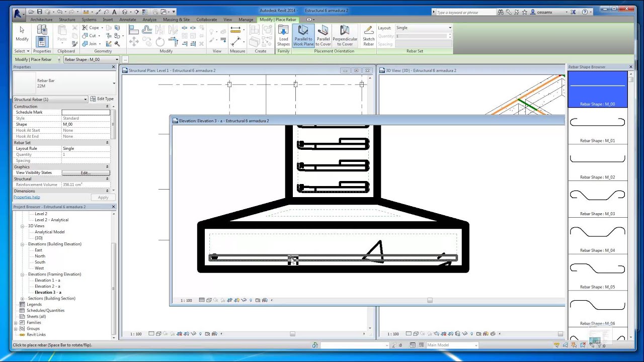Collapse the Rebar Set properties group
This screenshot has width=644, height=362.
click(x=107, y=142)
